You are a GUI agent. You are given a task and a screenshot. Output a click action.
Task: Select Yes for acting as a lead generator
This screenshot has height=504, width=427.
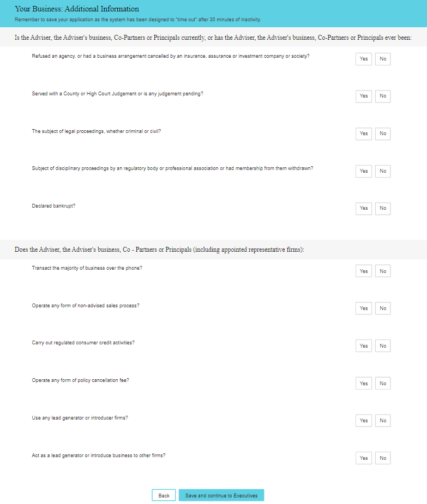point(364,458)
